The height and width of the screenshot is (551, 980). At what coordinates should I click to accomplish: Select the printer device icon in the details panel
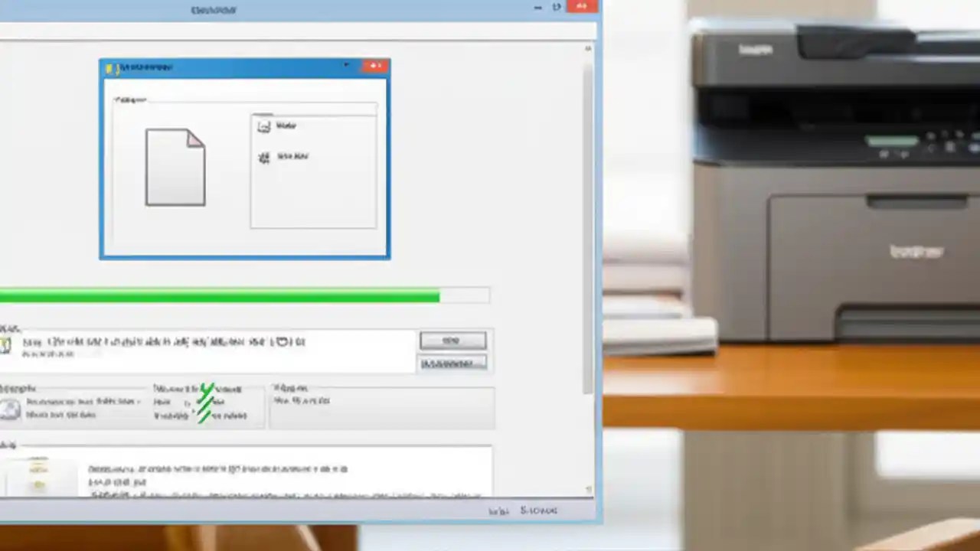click(x=11, y=407)
